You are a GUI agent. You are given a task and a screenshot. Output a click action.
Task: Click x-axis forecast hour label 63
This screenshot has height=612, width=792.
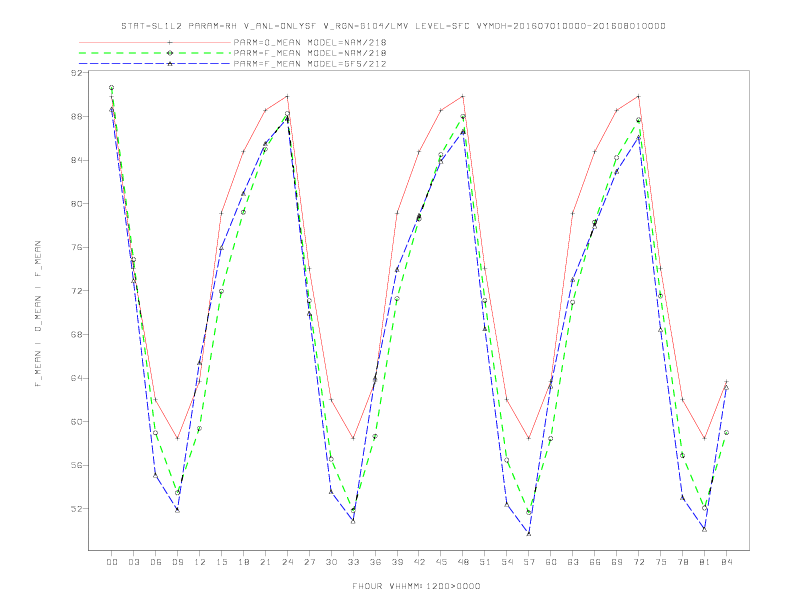[x=573, y=562]
